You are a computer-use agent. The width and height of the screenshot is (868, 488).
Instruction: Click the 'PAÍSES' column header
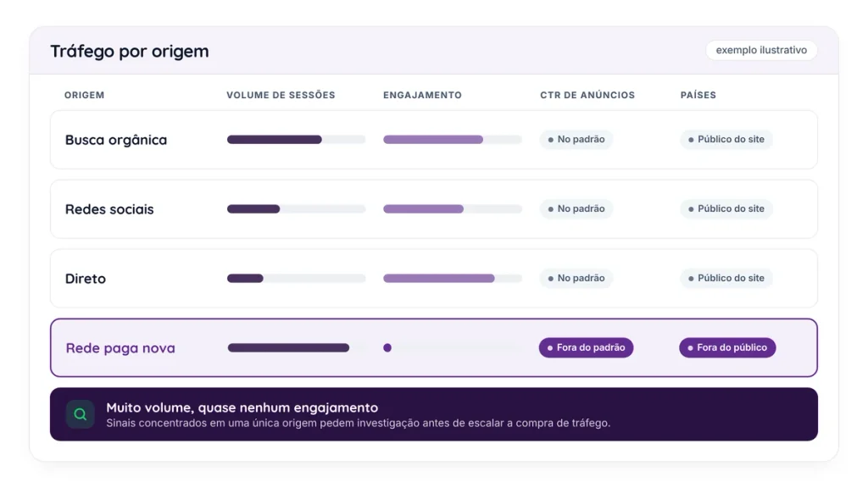tap(698, 95)
